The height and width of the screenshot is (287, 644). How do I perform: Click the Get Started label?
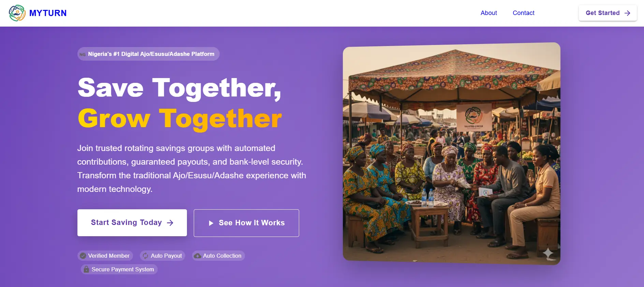[602, 13]
